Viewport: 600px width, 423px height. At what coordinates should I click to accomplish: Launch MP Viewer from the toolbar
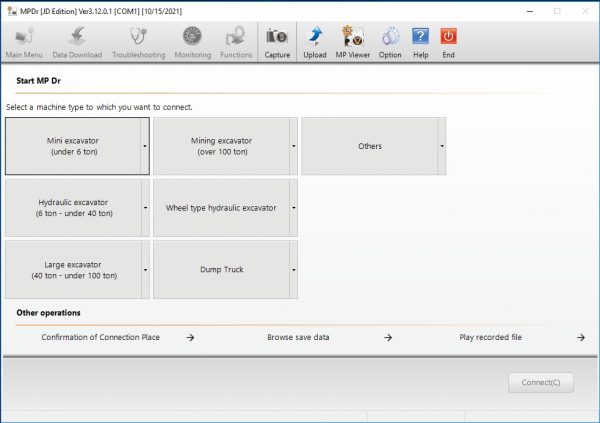click(x=352, y=42)
